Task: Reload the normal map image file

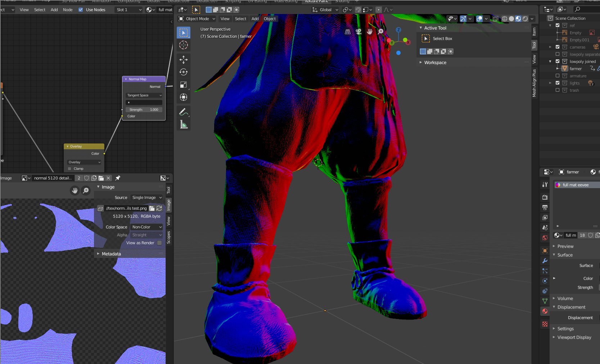Action: (159, 208)
